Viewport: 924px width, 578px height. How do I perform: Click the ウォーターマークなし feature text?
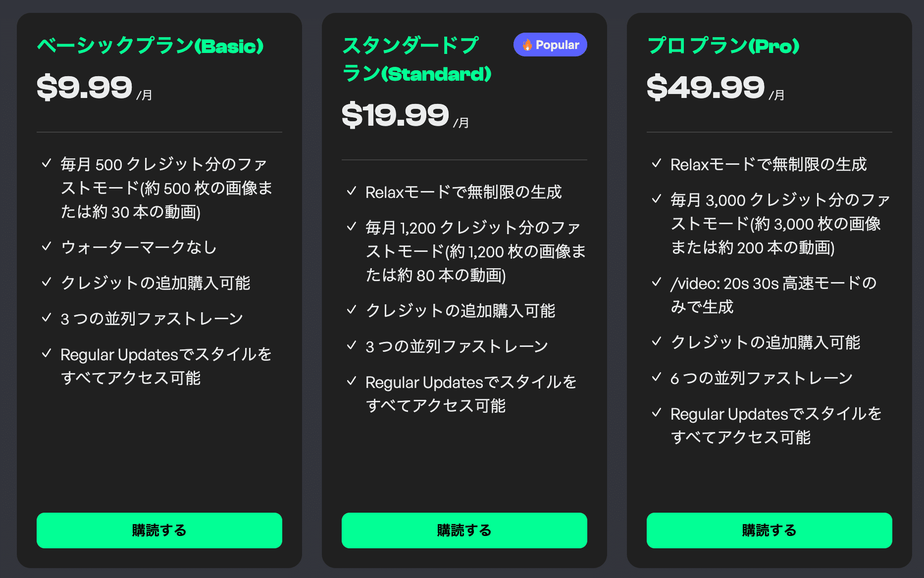click(139, 247)
